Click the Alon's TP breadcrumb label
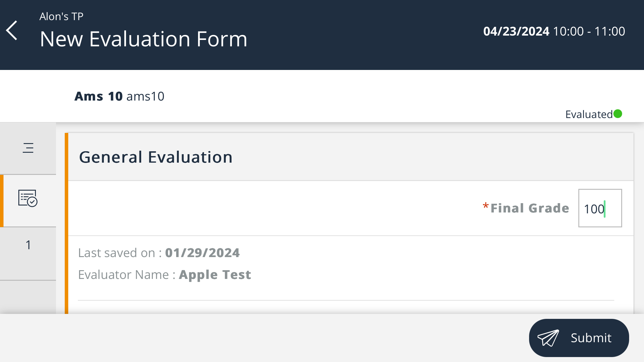The width and height of the screenshot is (644, 362). click(x=62, y=16)
